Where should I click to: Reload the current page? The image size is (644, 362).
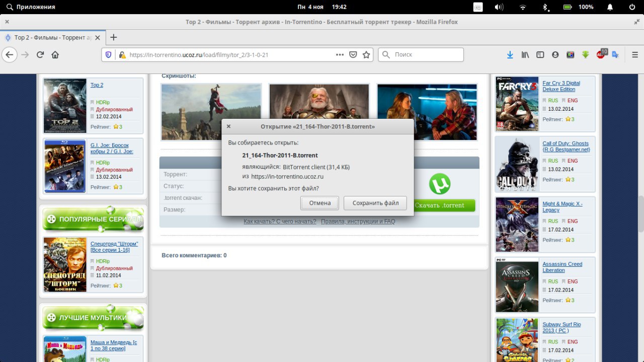[x=40, y=54]
